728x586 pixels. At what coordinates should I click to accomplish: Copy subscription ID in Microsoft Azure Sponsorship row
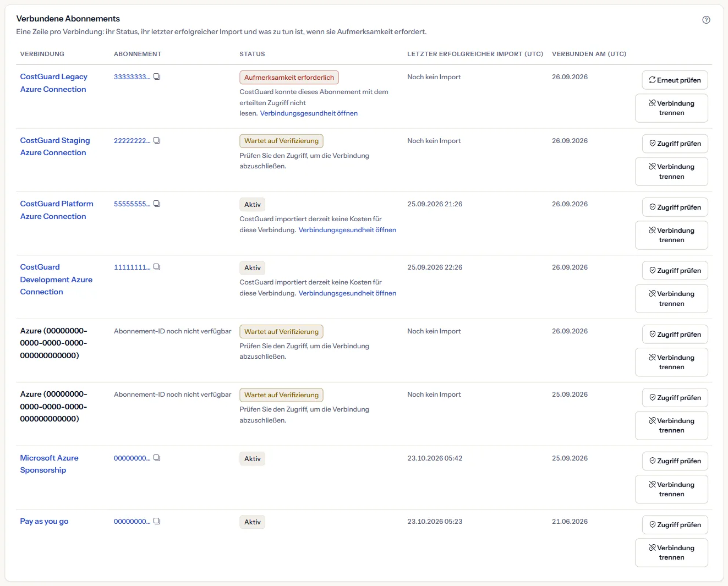pos(157,458)
